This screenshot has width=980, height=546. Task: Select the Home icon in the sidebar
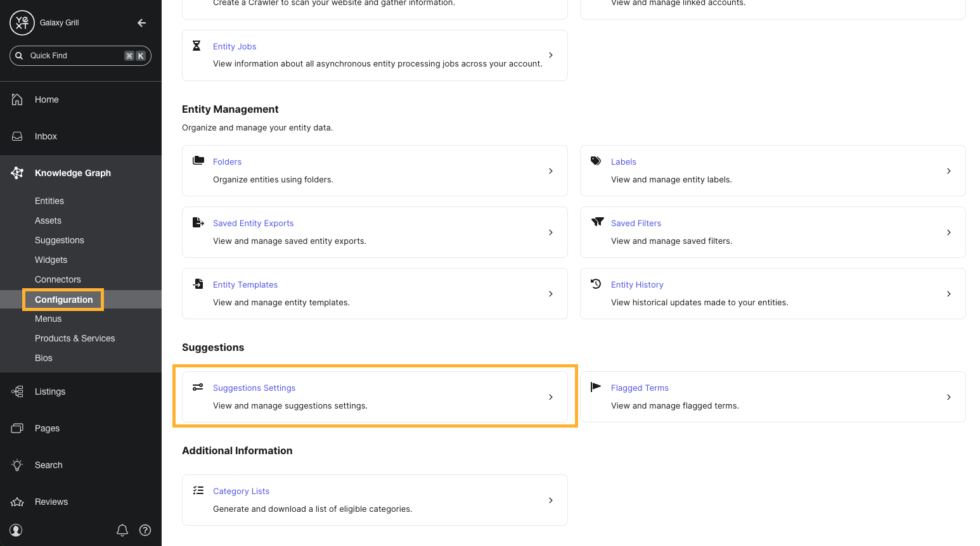pyautogui.click(x=16, y=99)
